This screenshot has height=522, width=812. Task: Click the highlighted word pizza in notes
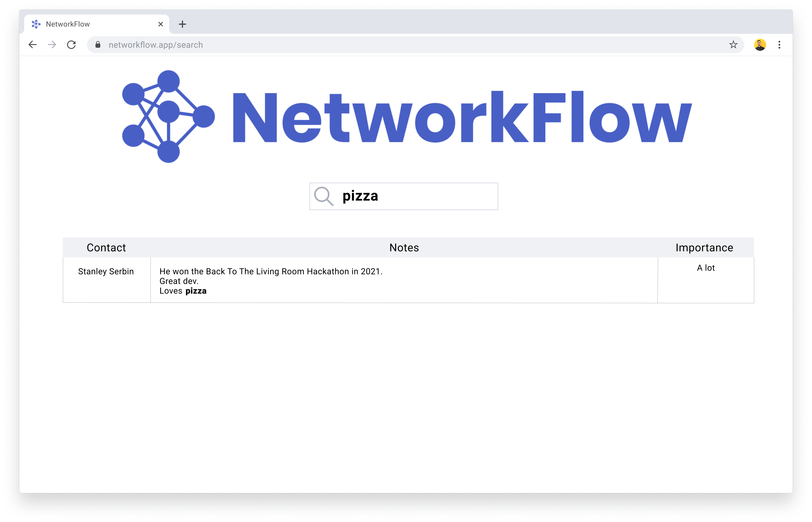(x=195, y=291)
